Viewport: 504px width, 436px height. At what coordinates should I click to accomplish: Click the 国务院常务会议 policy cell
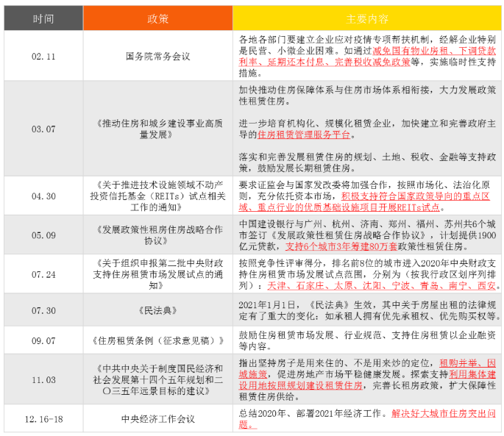point(159,55)
